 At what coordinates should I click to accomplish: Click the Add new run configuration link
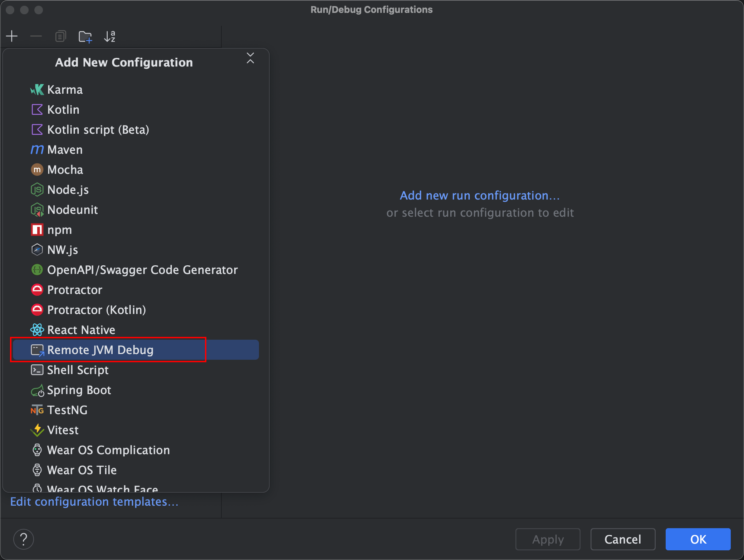(x=479, y=195)
